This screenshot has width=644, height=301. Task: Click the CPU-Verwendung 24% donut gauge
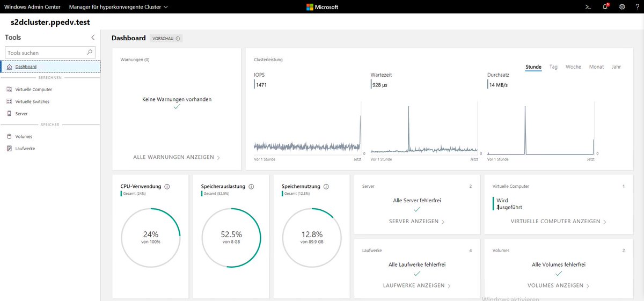(151, 237)
